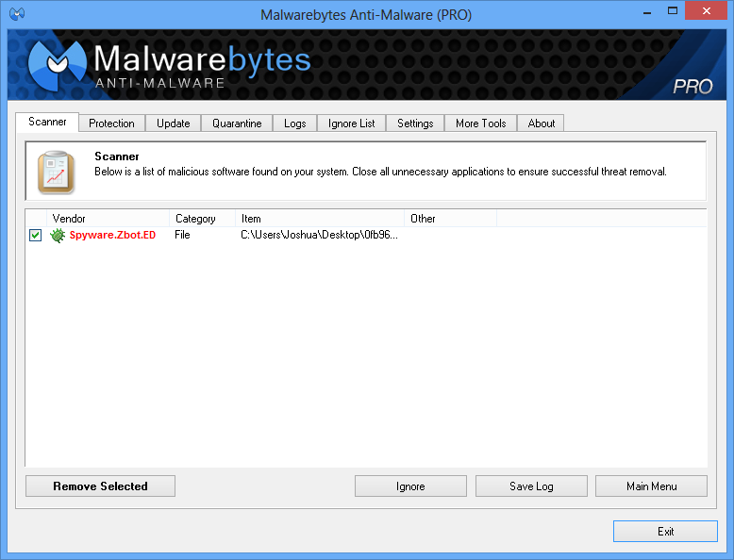
Task: Sort list by Category column header
Action: (201, 219)
